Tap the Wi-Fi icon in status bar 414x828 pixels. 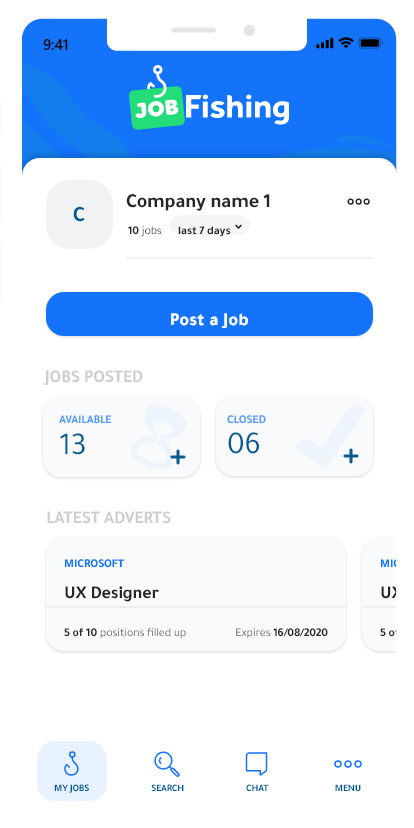click(346, 43)
